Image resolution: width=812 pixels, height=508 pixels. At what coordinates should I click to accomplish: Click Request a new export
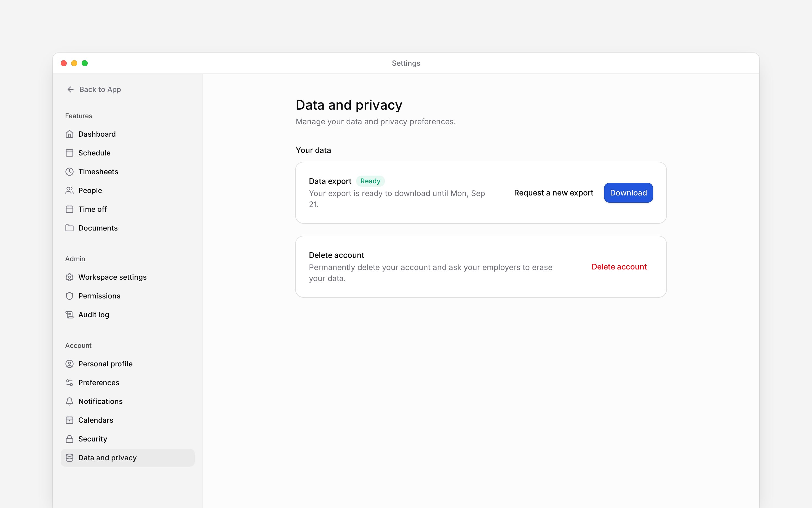click(553, 193)
